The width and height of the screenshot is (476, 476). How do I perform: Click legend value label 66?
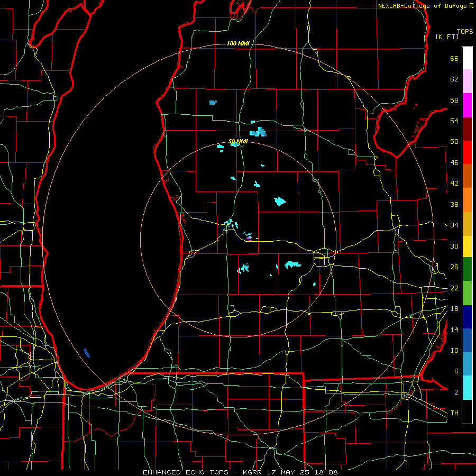(454, 58)
